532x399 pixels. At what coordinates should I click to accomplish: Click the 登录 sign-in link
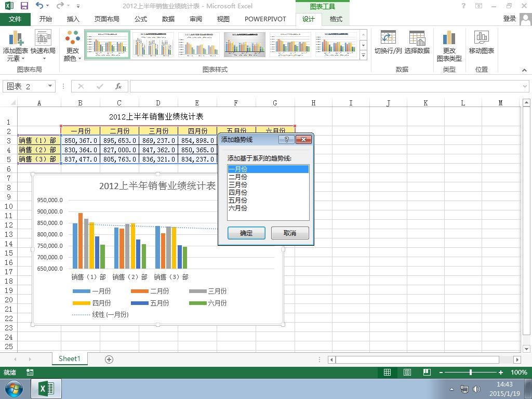pos(509,19)
